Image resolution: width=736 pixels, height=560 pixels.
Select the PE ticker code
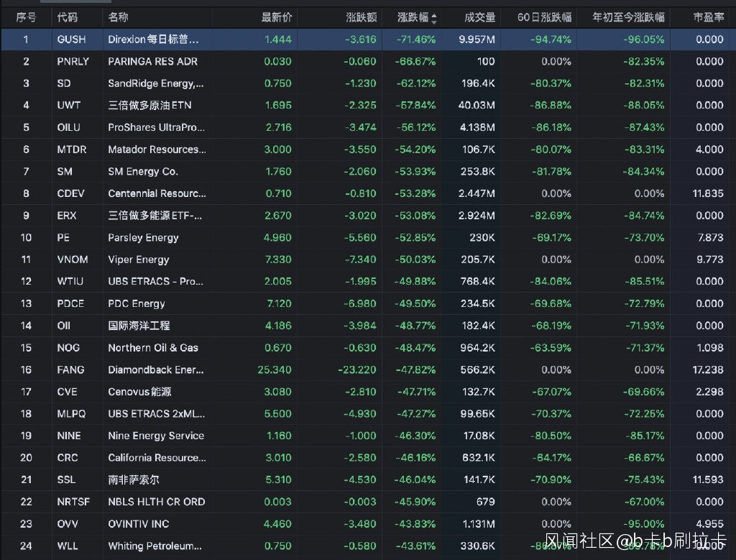click(x=63, y=237)
